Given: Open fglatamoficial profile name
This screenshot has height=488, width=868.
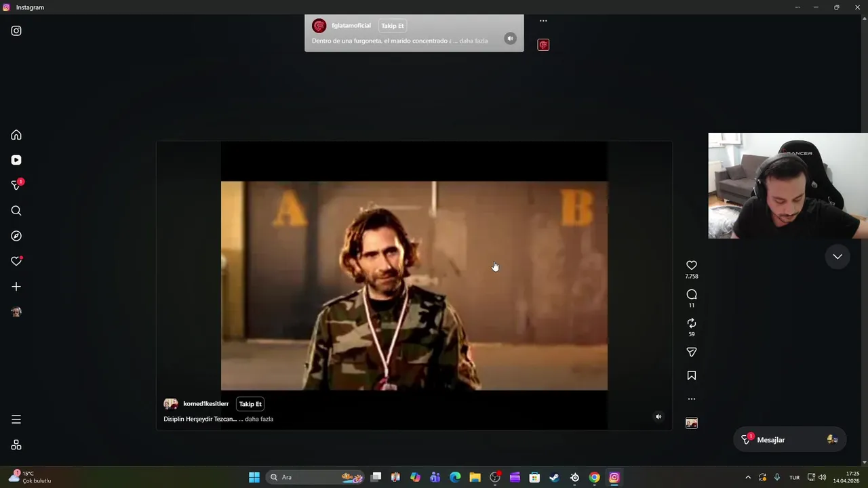Looking at the screenshot, I should [351, 26].
